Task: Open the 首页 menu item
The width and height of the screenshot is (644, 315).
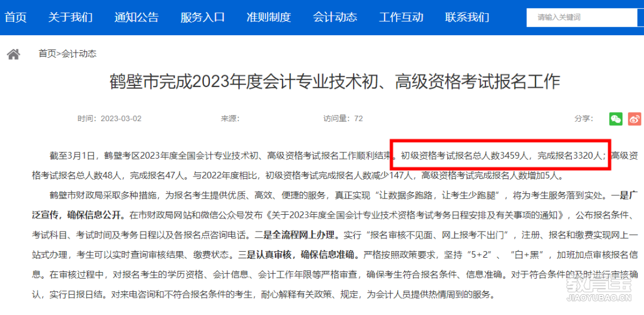Action: (x=16, y=17)
